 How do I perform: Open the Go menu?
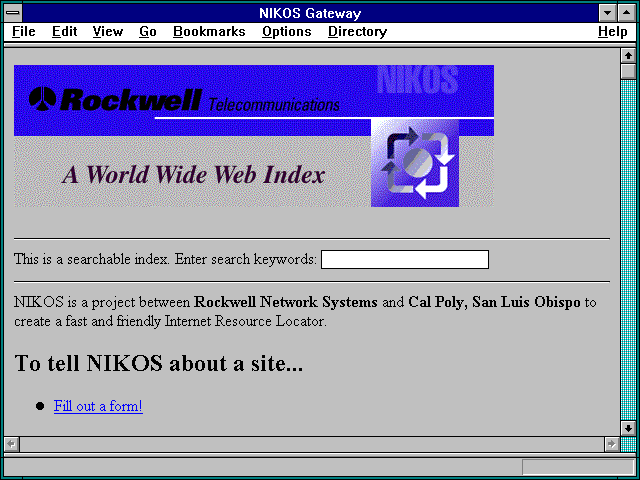tap(148, 31)
